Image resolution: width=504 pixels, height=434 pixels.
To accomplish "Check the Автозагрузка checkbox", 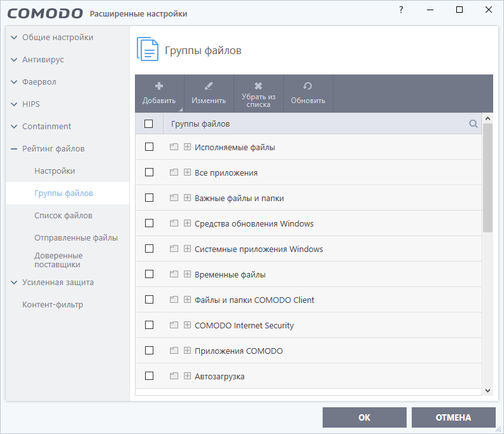I will (149, 376).
